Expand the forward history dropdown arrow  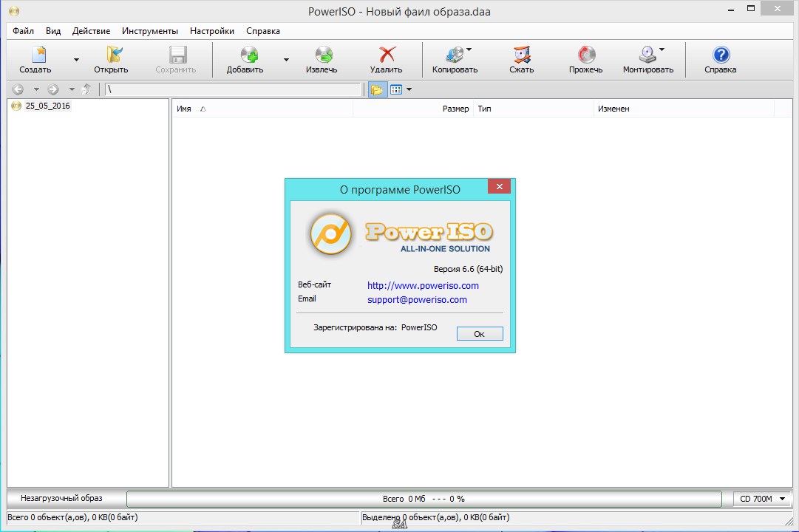[72, 89]
